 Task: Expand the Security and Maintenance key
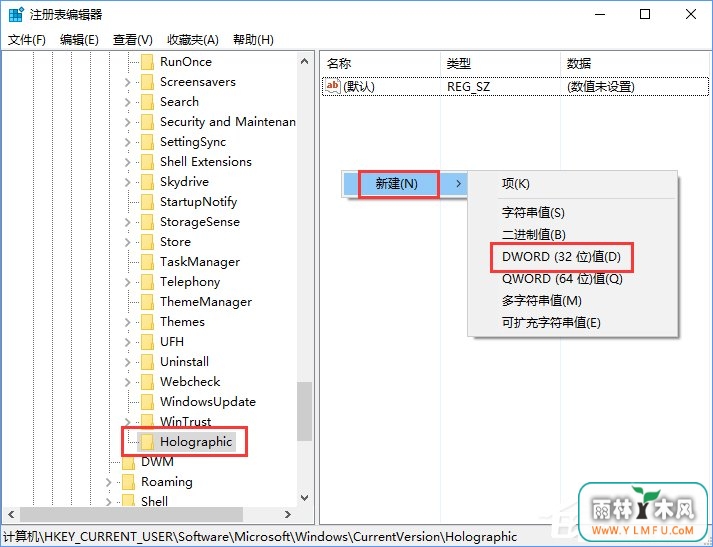(127, 122)
